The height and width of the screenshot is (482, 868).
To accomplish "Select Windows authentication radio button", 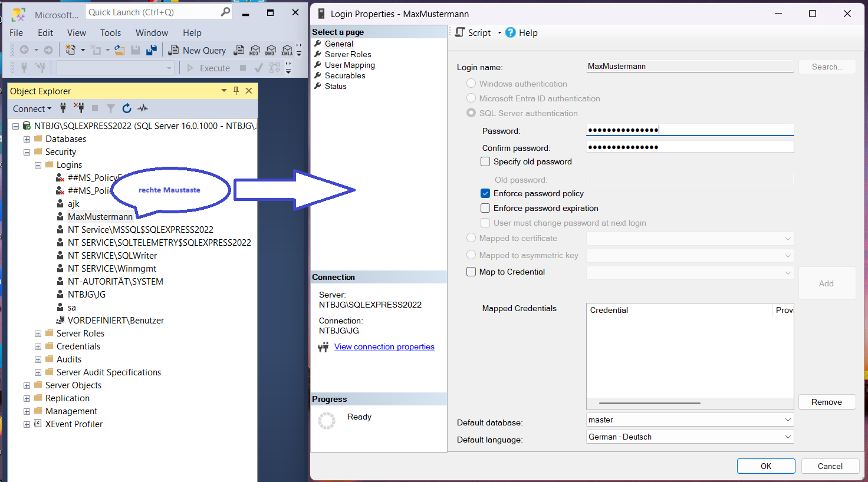I will pyautogui.click(x=471, y=84).
